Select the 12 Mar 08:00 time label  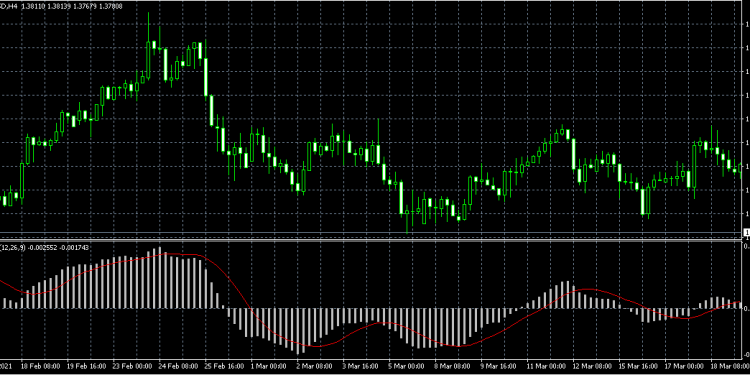[x=592, y=366]
